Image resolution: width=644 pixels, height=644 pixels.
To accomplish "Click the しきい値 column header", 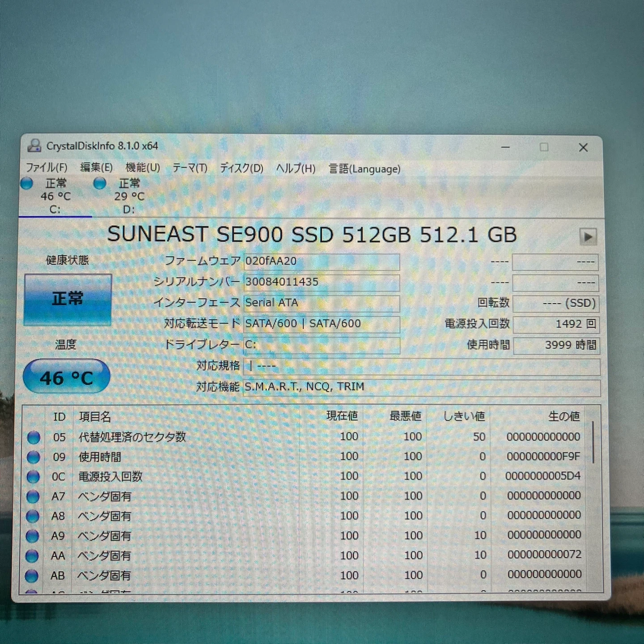I will (x=458, y=416).
